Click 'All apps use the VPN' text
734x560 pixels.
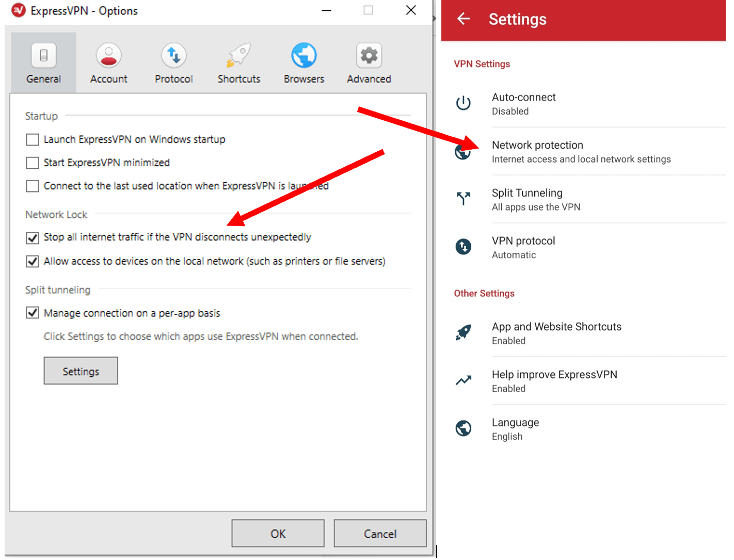(x=536, y=207)
